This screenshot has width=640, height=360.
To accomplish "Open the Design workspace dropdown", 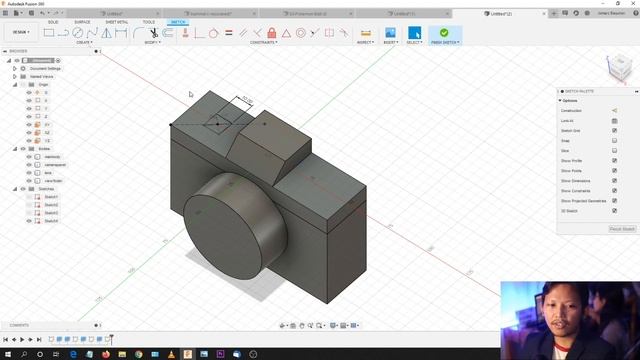I will tap(21, 32).
